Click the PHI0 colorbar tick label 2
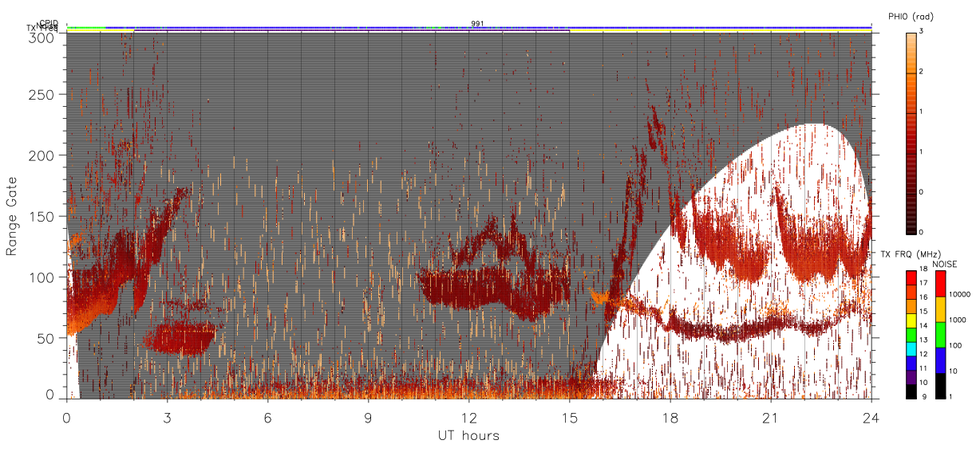Image resolution: width=980 pixels, height=452 pixels. (x=920, y=73)
